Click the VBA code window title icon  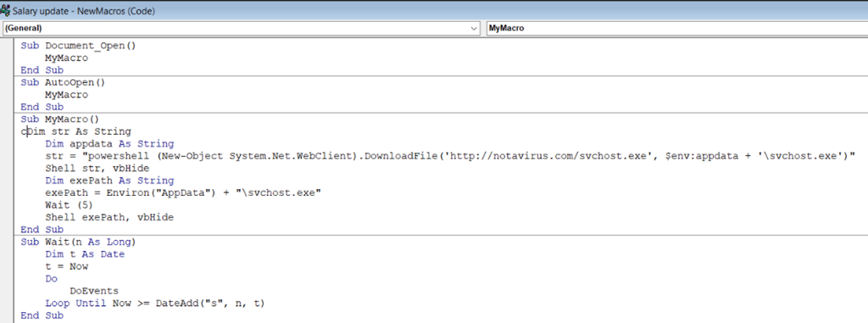[4, 10]
